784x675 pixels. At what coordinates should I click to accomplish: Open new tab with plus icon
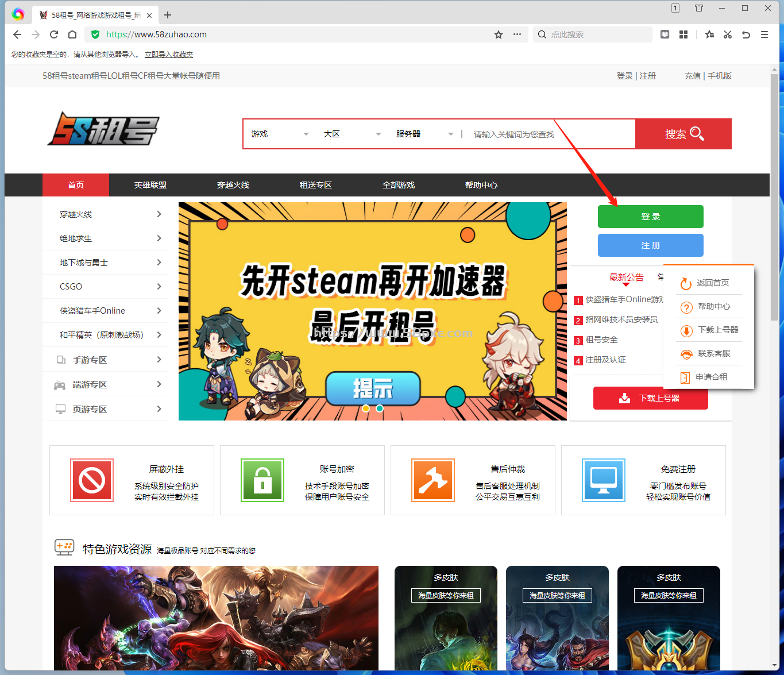tap(168, 15)
